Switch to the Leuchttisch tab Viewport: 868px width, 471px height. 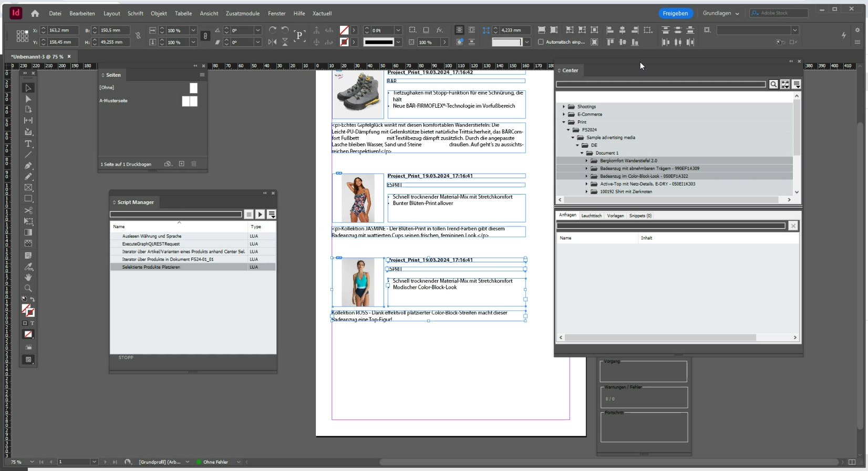591,216
